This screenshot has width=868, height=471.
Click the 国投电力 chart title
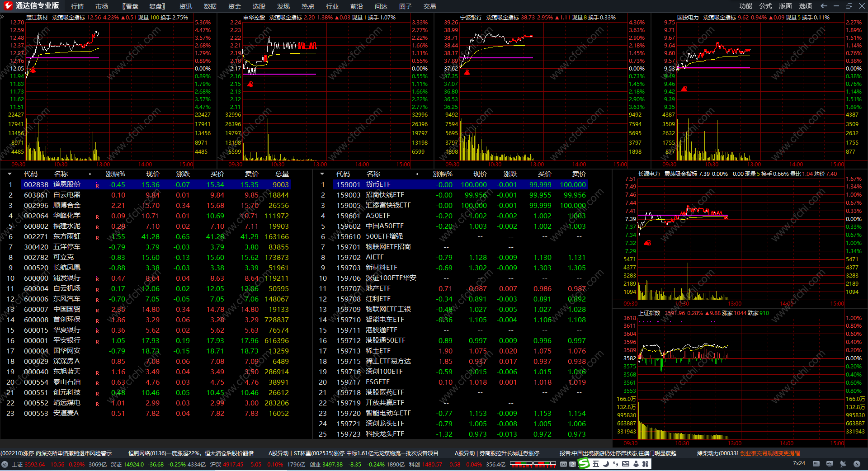(x=688, y=18)
